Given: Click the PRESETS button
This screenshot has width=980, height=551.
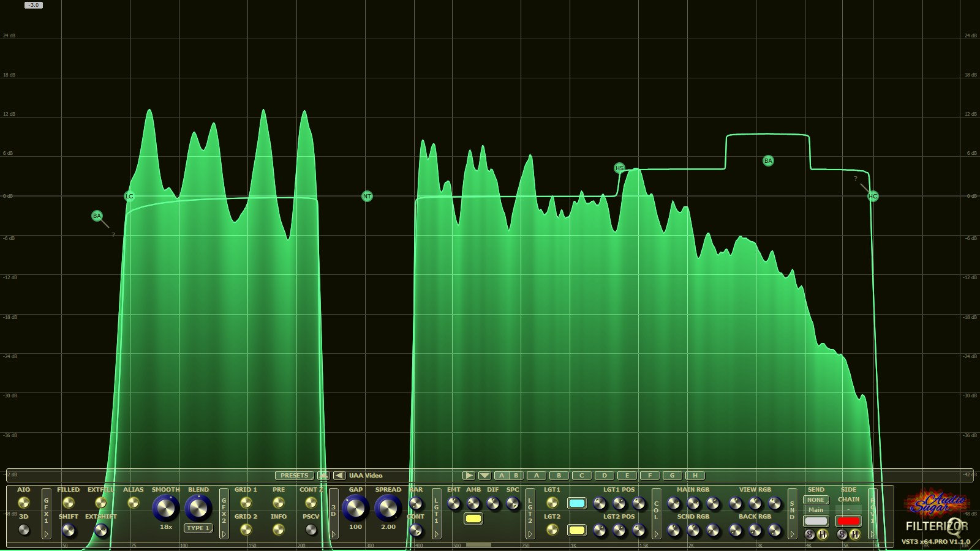Looking at the screenshot, I should coord(295,475).
